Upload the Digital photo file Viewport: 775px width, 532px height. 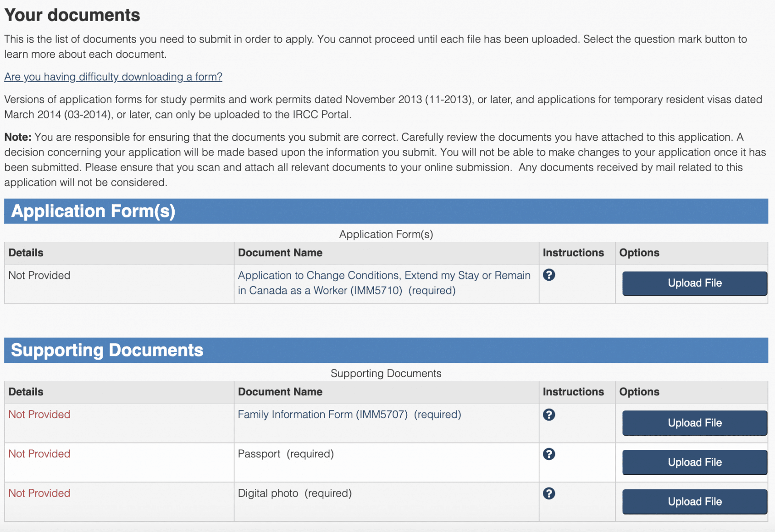coord(694,502)
